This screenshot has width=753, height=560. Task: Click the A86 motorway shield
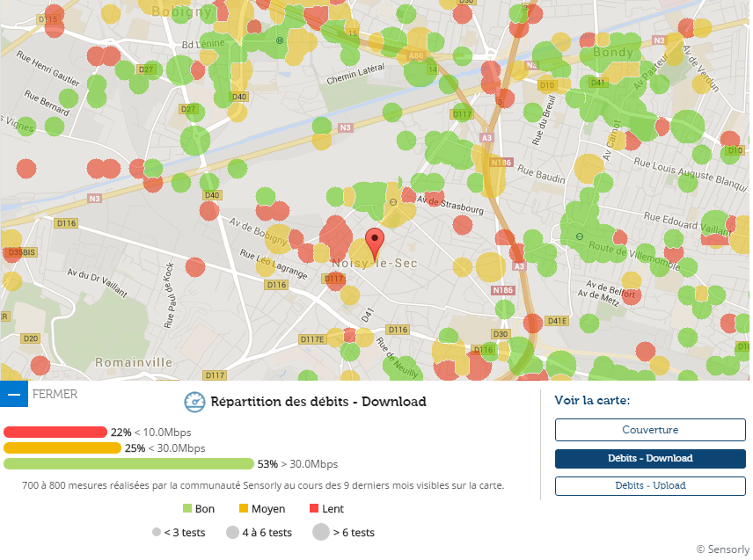[x=416, y=55]
